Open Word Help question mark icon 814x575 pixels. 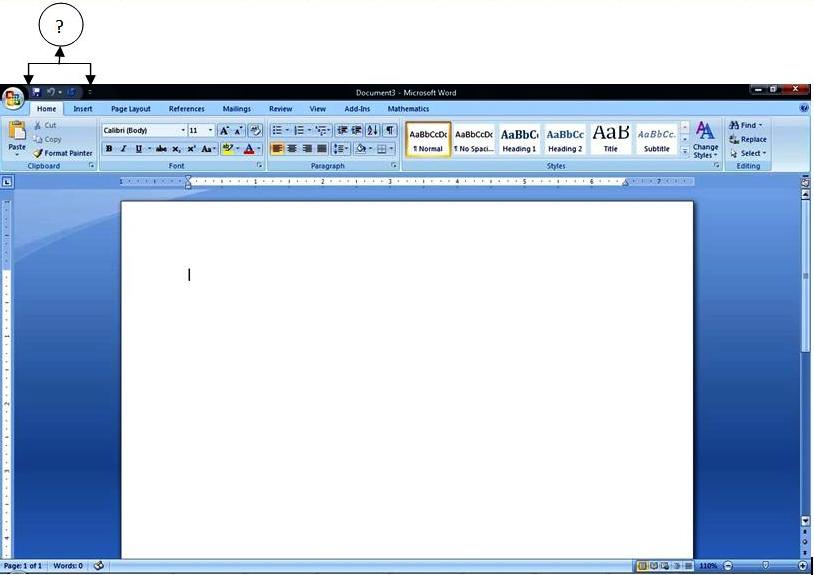tap(804, 108)
